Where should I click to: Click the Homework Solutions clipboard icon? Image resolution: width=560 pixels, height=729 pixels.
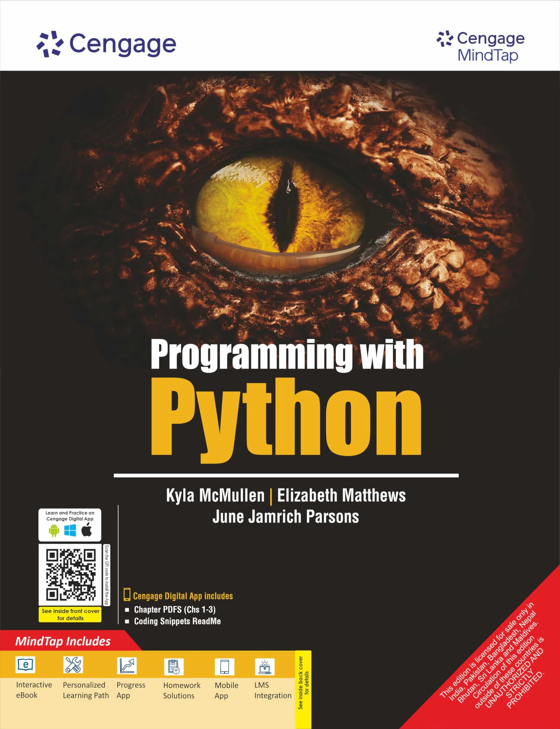click(174, 666)
